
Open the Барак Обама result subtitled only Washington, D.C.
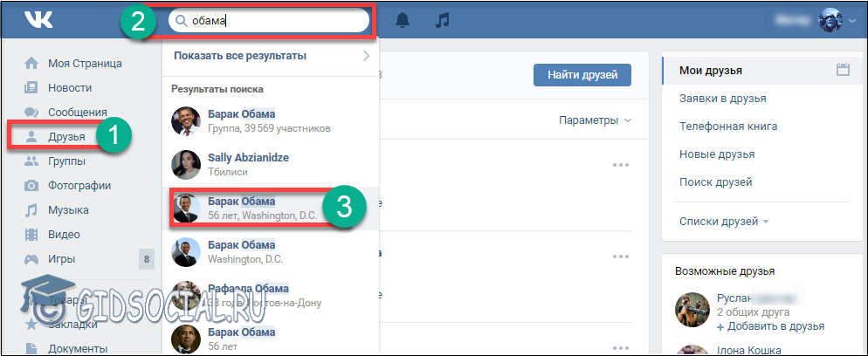point(271,251)
